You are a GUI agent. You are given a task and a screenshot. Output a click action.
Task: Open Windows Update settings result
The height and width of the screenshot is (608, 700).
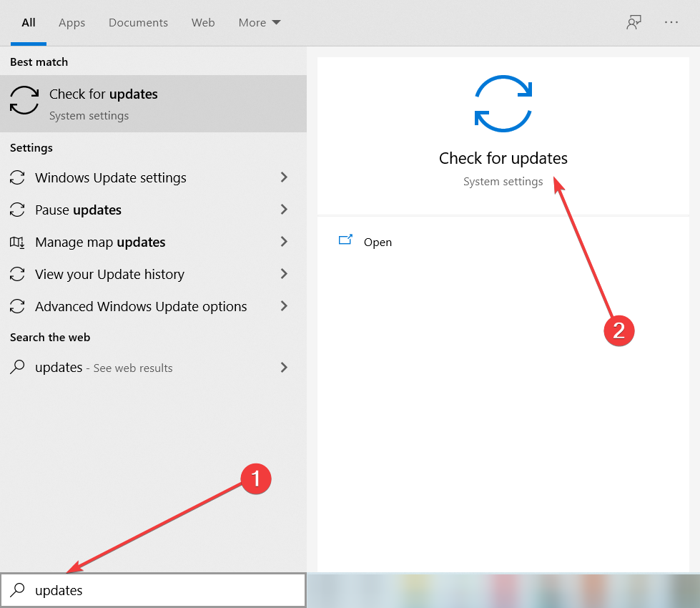pyautogui.click(x=153, y=178)
